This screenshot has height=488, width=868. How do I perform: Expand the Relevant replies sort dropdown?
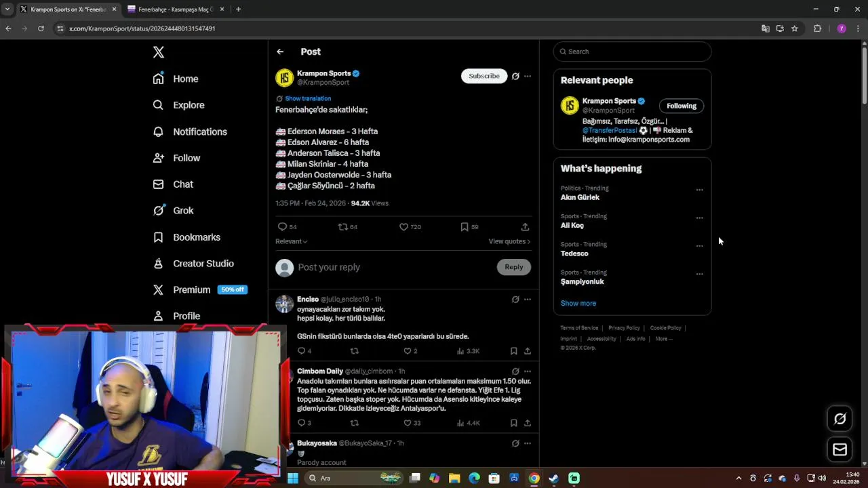291,241
